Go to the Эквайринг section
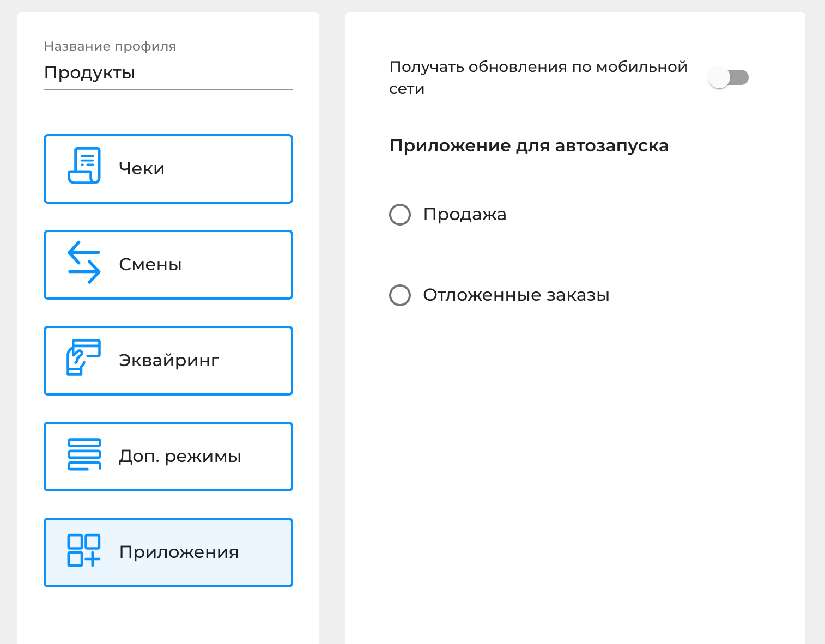 168,361
